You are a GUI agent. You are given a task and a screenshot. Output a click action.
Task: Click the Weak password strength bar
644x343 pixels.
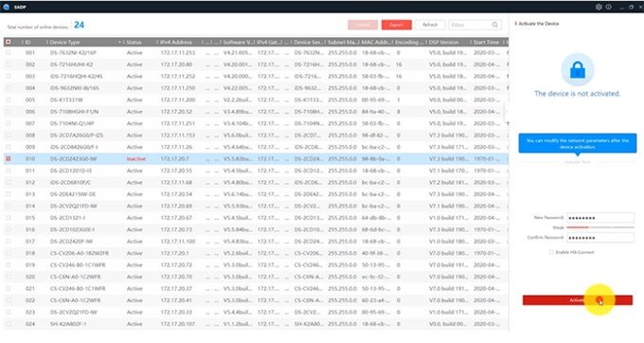coord(600,227)
